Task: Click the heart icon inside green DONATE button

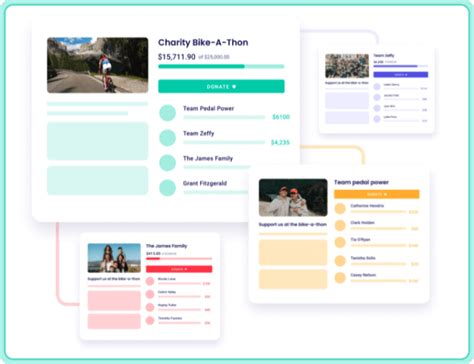Action: pos(234,86)
